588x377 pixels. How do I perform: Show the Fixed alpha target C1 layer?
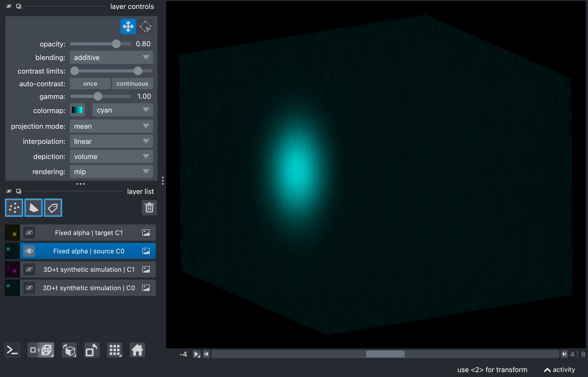(x=29, y=233)
